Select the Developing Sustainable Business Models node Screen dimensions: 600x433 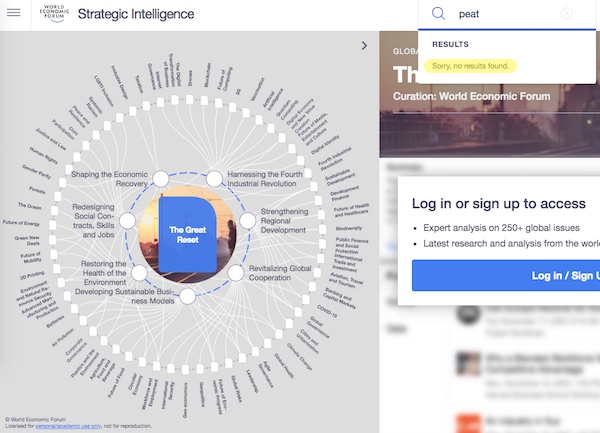coord(187,295)
